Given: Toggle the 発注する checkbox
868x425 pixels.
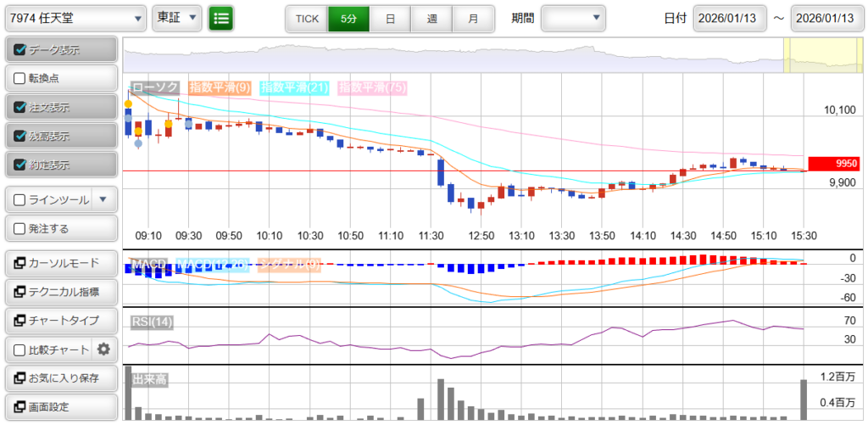Looking at the screenshot, I should click(20, 228).
